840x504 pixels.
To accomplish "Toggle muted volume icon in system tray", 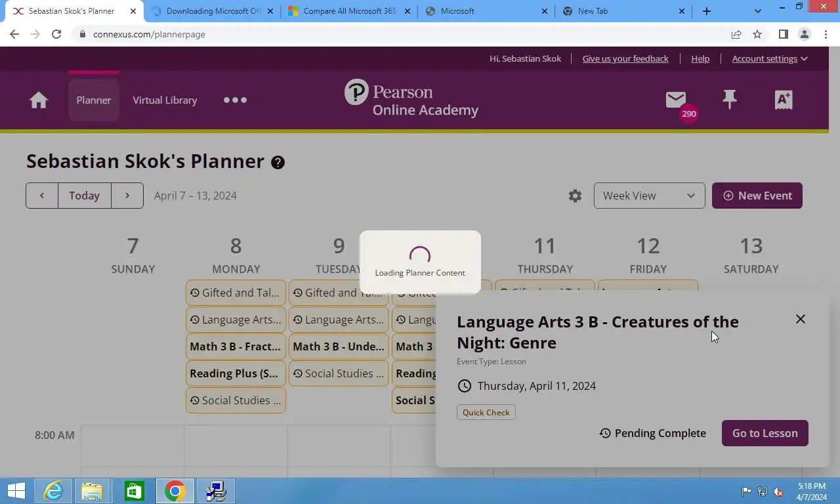I will [x=778, y=492].
